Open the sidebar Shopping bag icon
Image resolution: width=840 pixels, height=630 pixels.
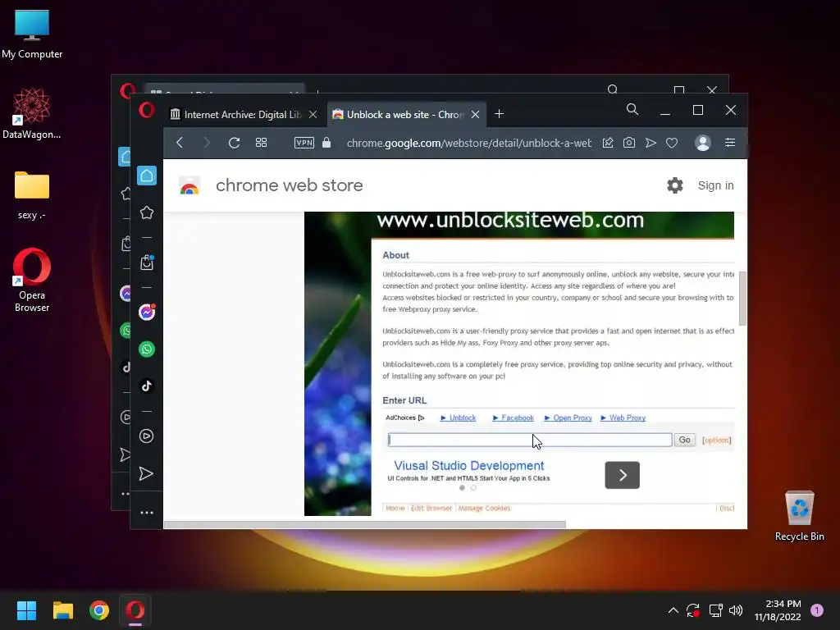coord(147,262)
